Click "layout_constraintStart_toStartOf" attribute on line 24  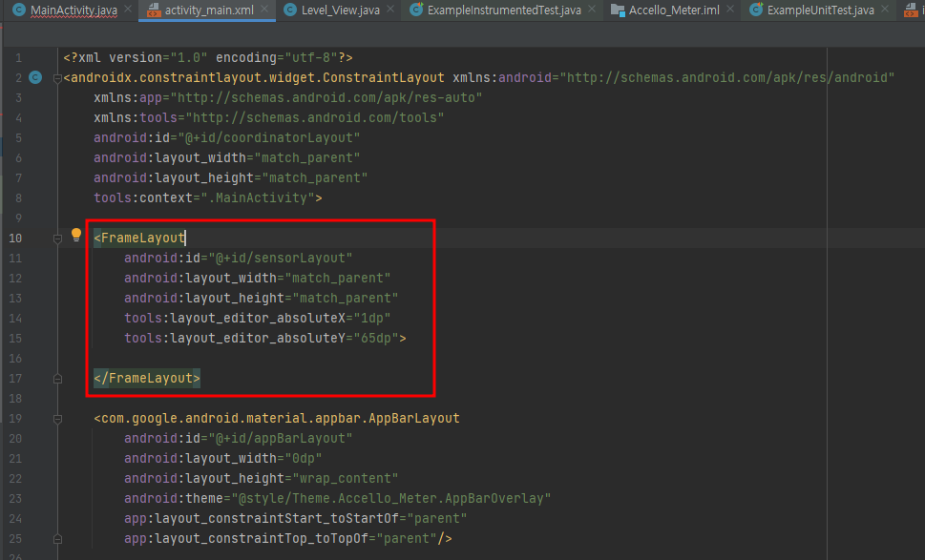pyautogui.click(x=277, y=518)
